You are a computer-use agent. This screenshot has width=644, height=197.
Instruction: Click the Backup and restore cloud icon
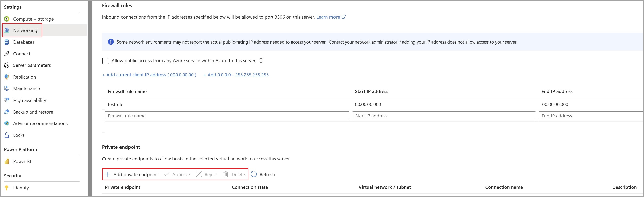point(7,112)
